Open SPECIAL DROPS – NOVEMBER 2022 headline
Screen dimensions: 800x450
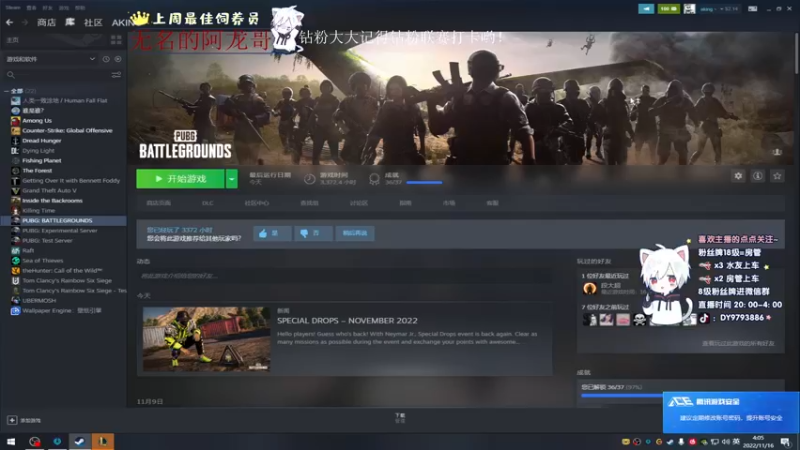tap(347, 320)
